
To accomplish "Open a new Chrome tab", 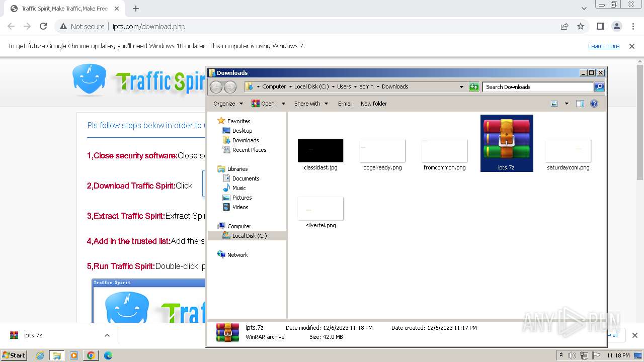I will pyautogui.click(x=136, y=9).
